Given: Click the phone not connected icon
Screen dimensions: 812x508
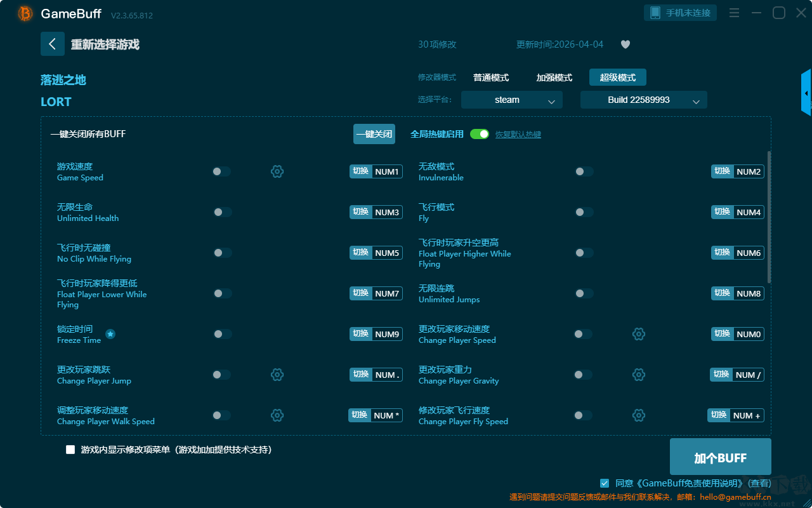Looking at the screenshot, I should coord(655,13).
